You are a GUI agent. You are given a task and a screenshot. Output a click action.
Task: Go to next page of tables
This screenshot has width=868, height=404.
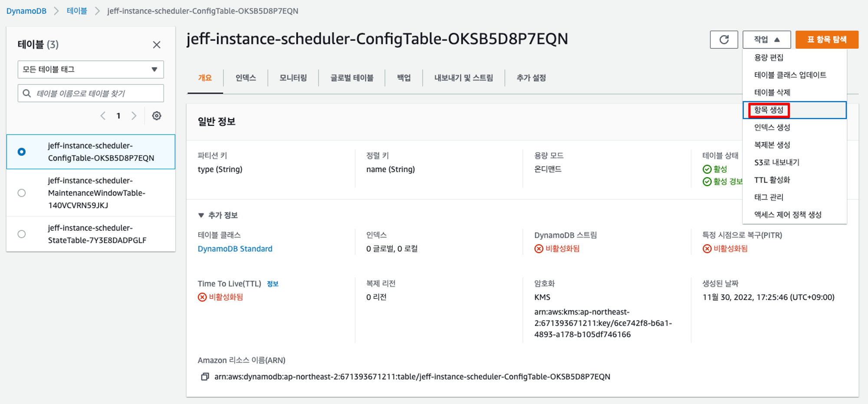coord(134,116)
